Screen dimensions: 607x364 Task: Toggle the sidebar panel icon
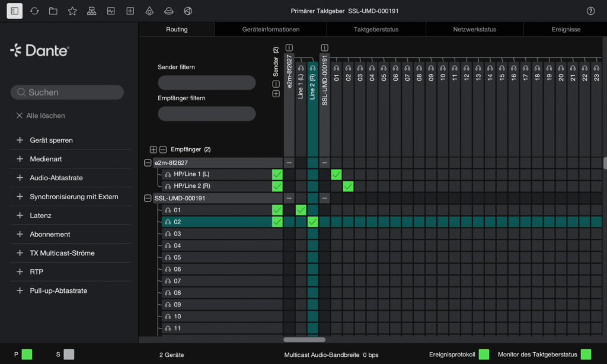tap(15, 11)
